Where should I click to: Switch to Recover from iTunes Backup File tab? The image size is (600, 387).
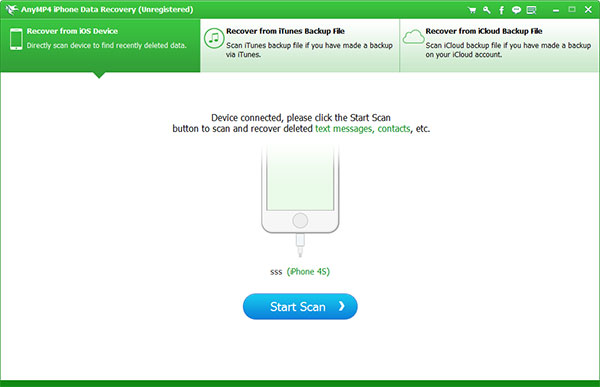pos(300,45)
